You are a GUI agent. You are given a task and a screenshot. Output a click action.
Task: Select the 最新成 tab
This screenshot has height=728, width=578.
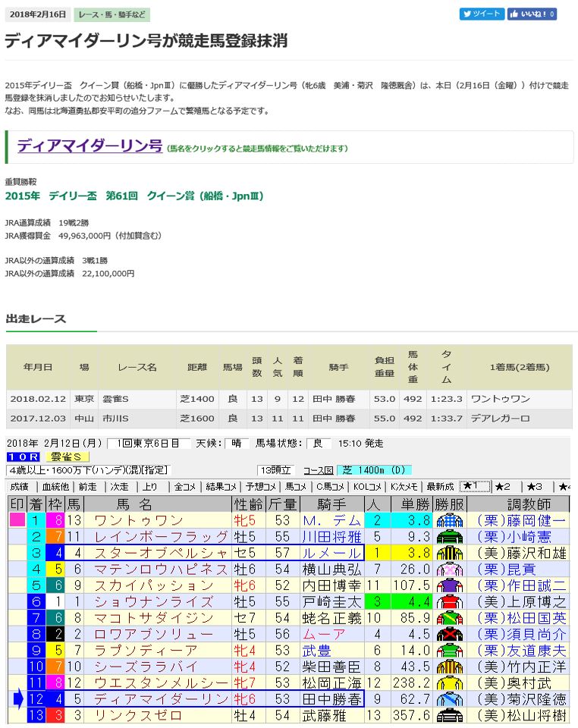(x=440, y=486)
